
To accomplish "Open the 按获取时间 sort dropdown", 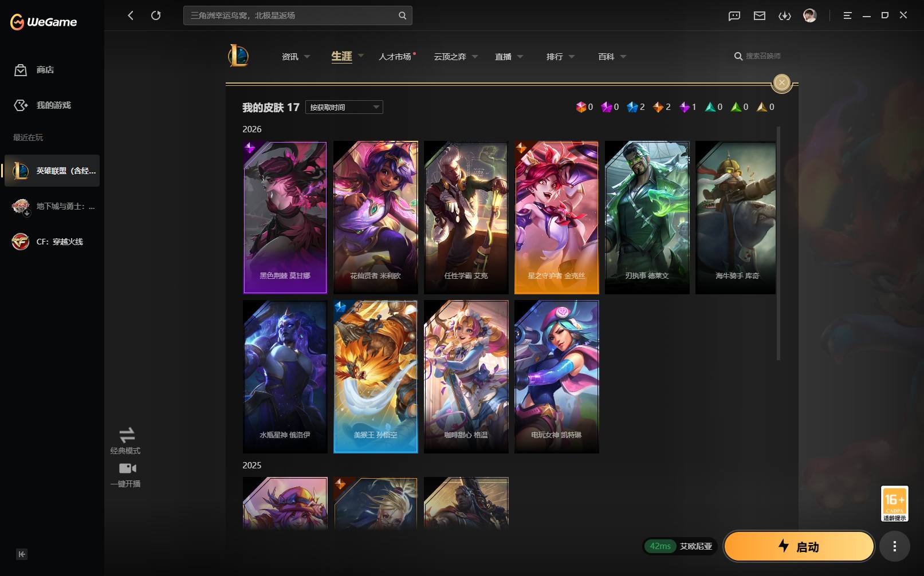I will coord(344,107).
